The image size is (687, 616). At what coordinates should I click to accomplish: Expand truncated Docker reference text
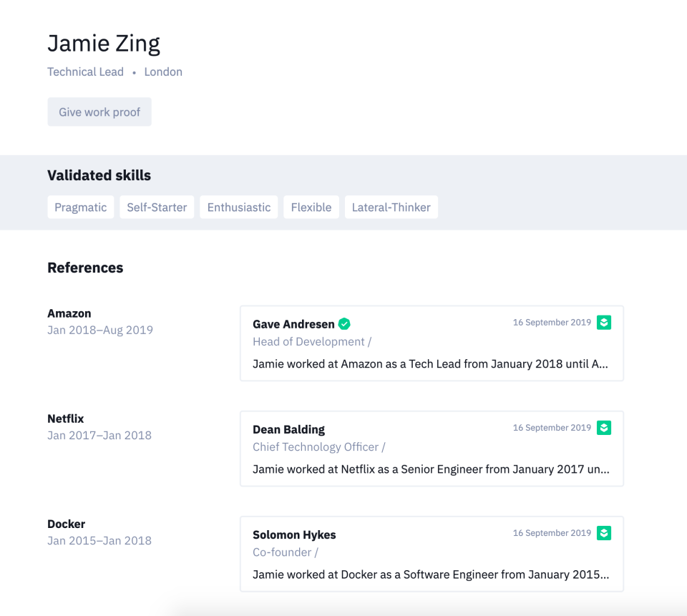tap(431, 575)
